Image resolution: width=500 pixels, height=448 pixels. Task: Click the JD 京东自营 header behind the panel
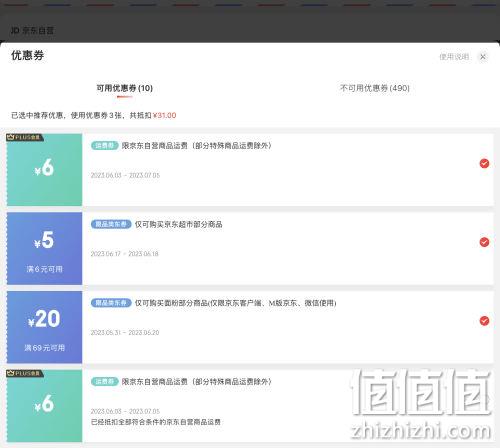32,31
